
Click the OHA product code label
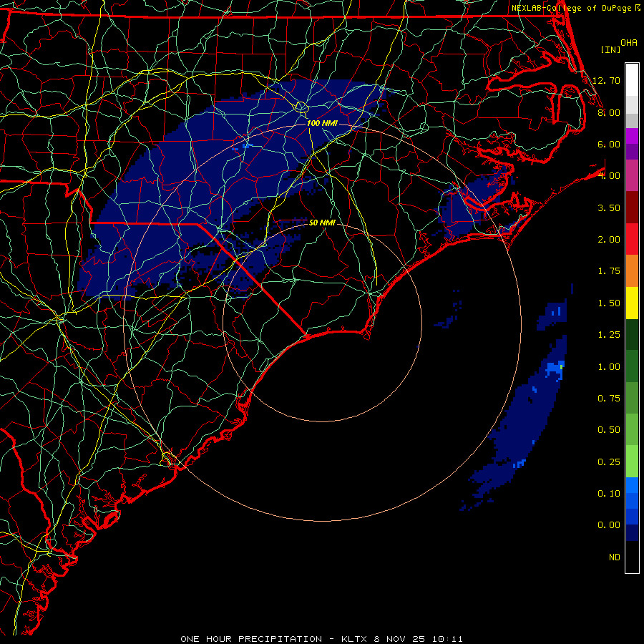[629, 43]
